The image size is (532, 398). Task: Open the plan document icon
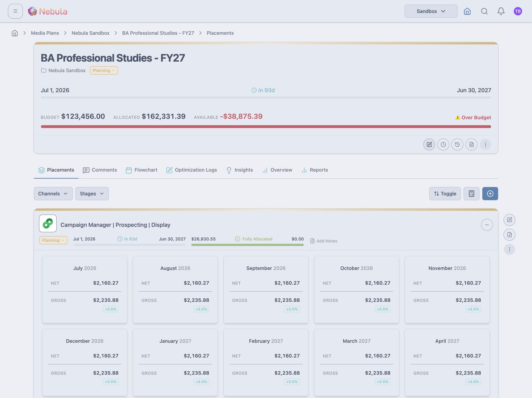471,144
